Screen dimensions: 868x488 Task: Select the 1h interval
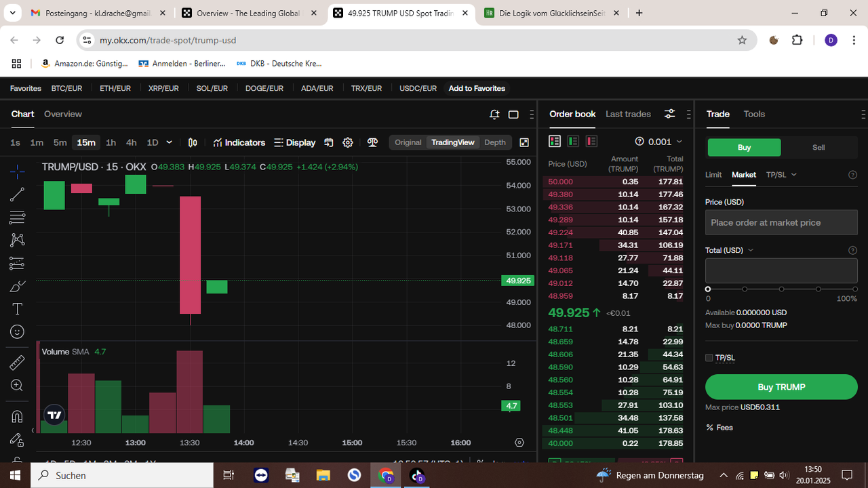click(x=111, y=142)
